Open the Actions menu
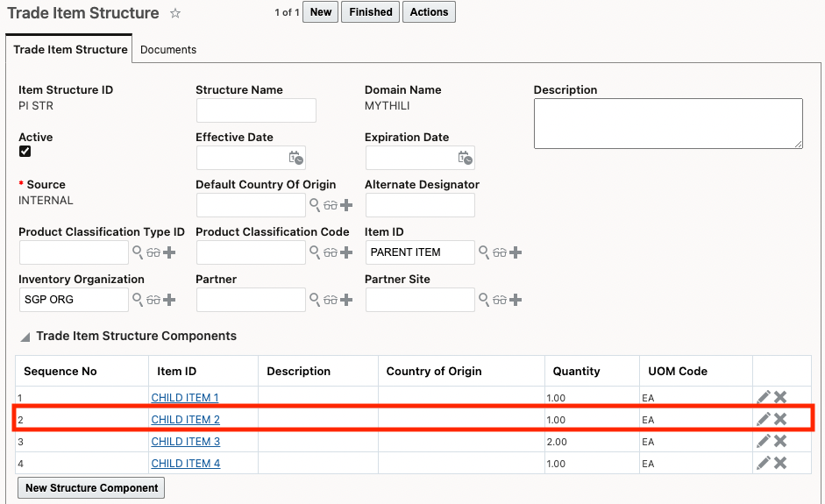825x504 pixels. [429, 12]
